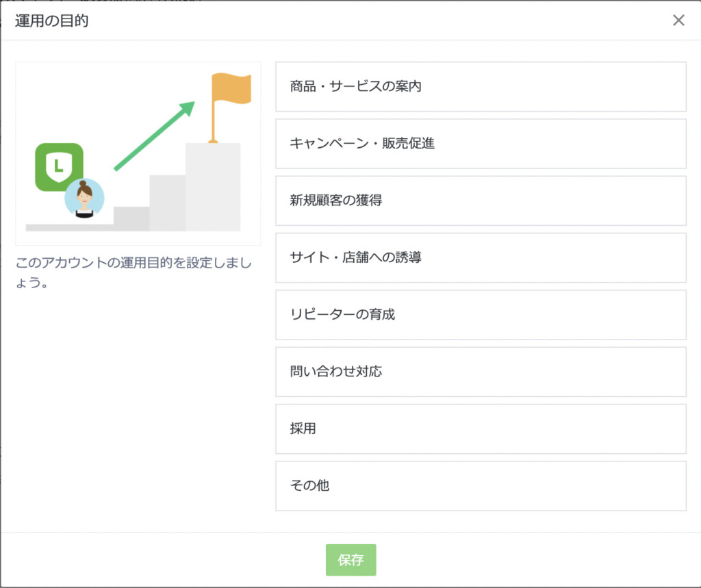Viewport: 701px width, 588px height.
Task: Click the green upward arrow graphic
Action: pos(154,136)
